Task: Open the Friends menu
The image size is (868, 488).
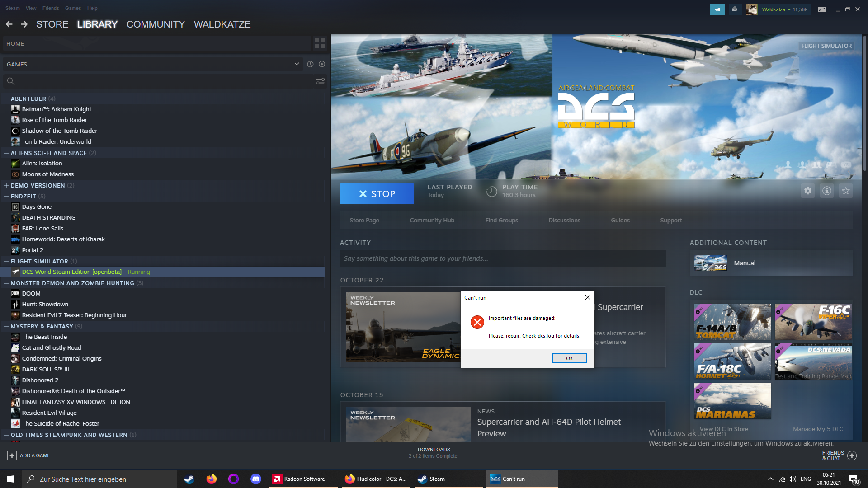Action: pos(51,8)
